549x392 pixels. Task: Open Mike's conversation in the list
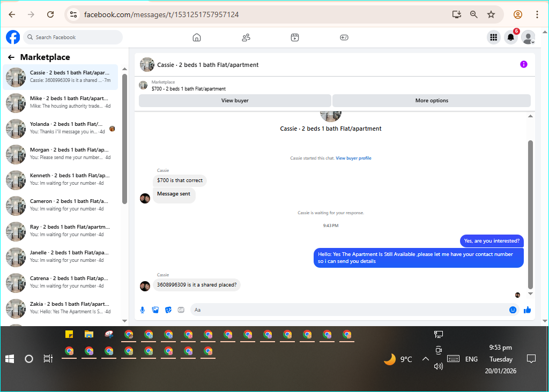60,103
